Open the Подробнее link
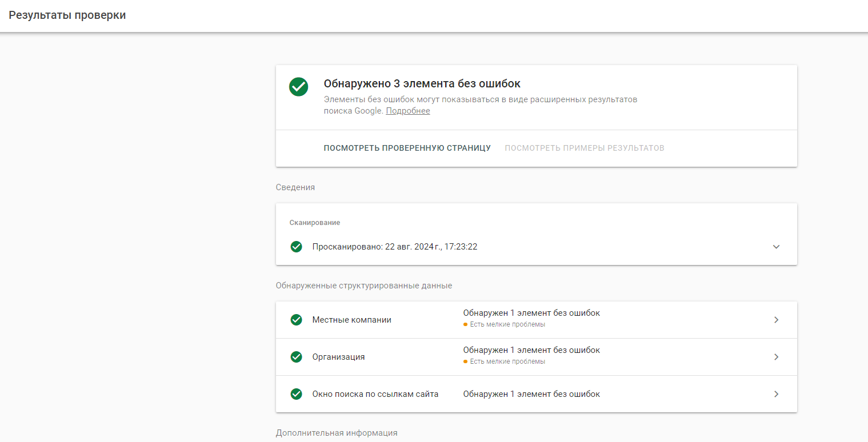The image size is (868, 442). tap(408, 111)
